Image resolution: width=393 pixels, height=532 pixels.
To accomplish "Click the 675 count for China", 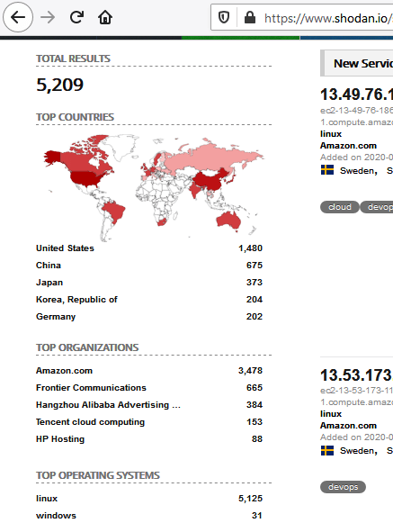I will (x=255, y=266).
